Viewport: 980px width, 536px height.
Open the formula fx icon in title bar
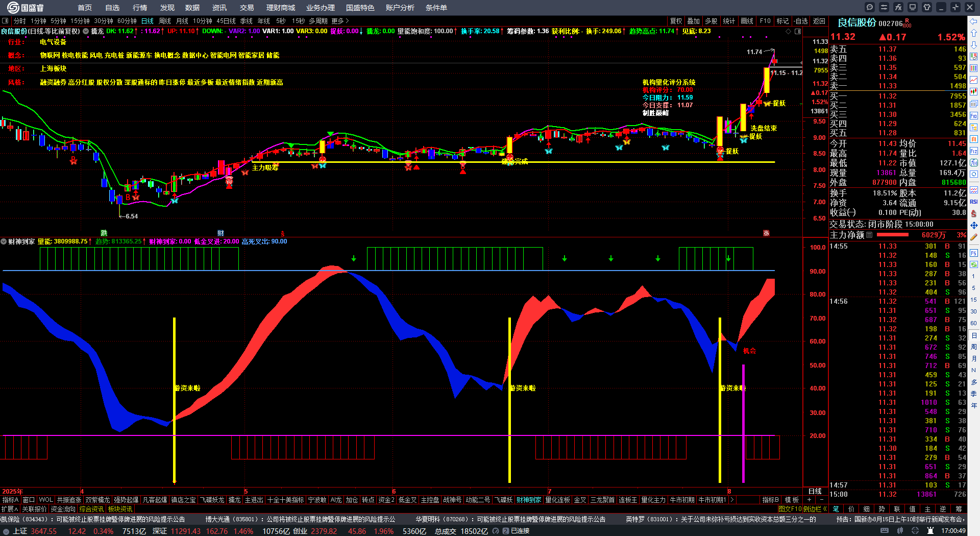[898, 7]
